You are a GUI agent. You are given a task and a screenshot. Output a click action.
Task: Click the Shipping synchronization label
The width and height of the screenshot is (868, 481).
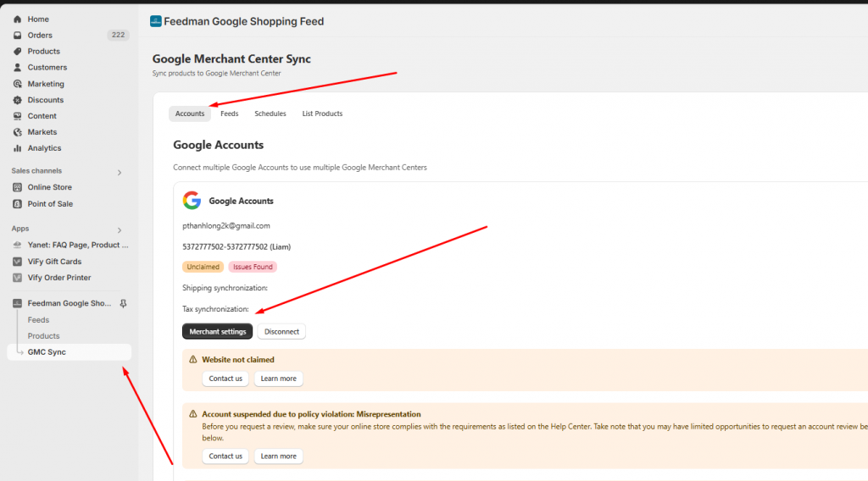225,288
